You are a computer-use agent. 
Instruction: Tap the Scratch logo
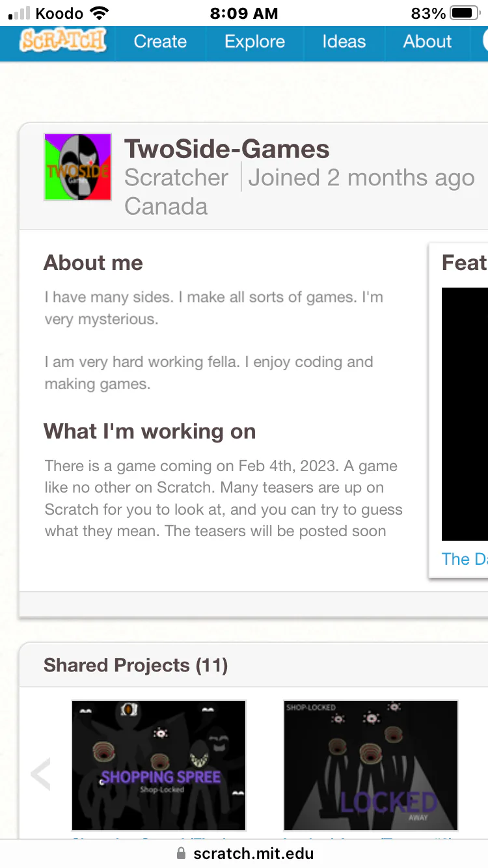pyautogui.click(x=62, y=41)
